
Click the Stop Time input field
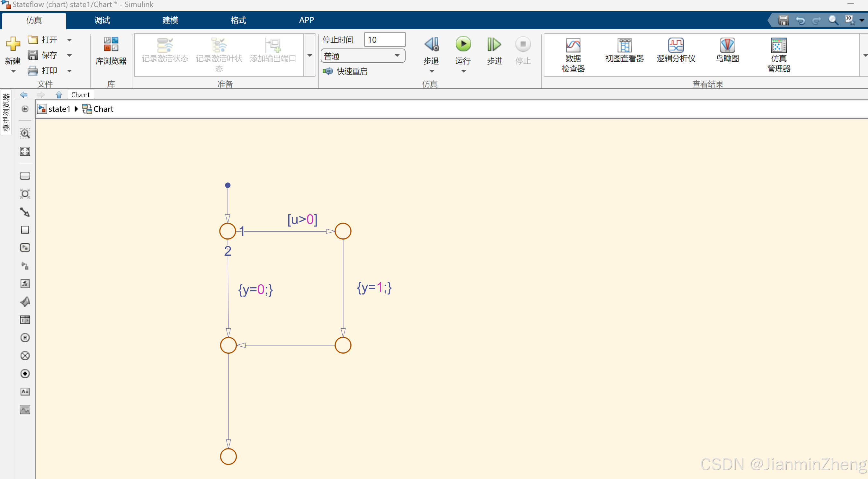point(384,40)
